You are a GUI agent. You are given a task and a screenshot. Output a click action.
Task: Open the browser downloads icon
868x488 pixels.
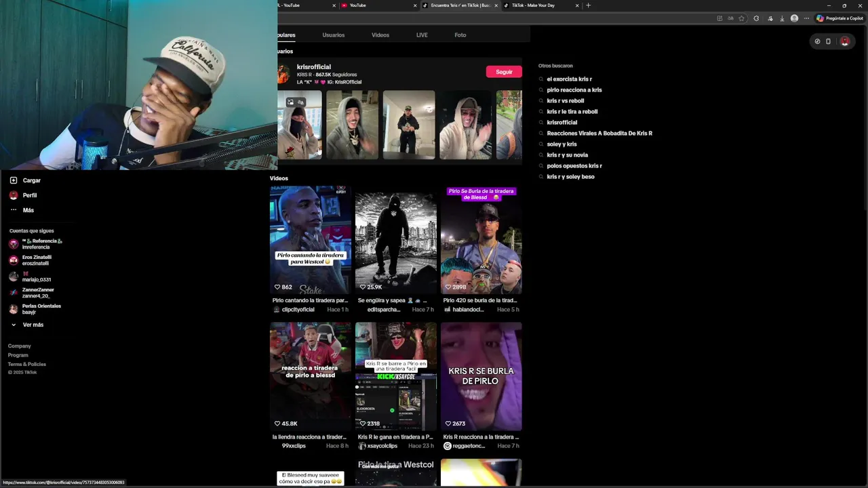point(782,18)
